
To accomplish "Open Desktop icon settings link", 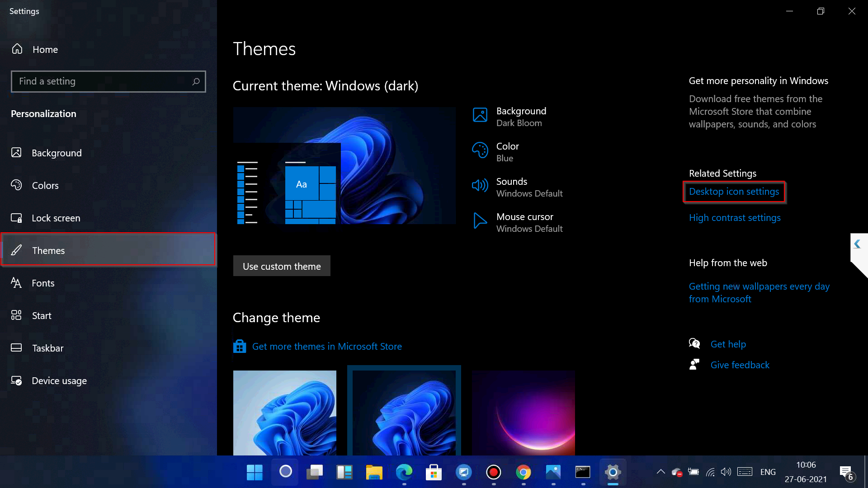I will (734, 191).
